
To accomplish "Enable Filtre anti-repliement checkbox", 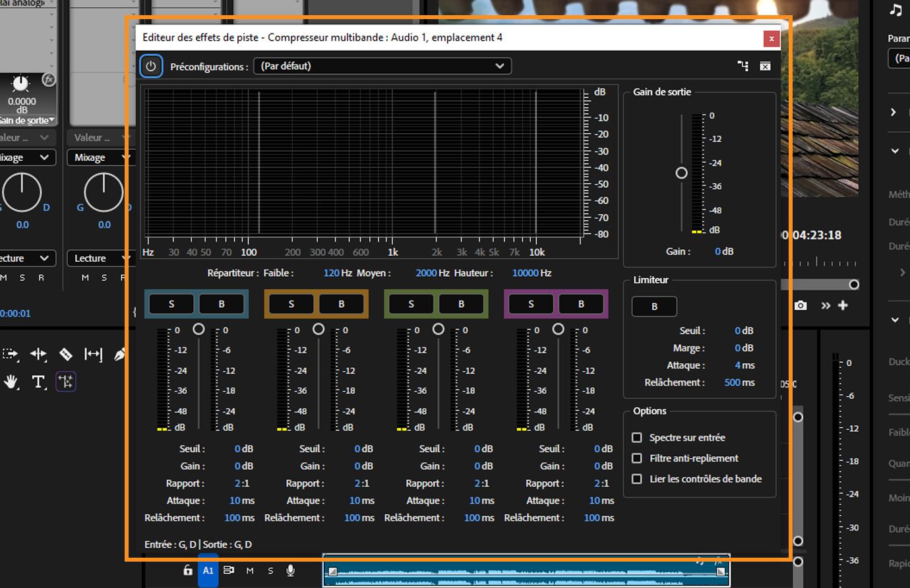I will (x=637, y=458).
